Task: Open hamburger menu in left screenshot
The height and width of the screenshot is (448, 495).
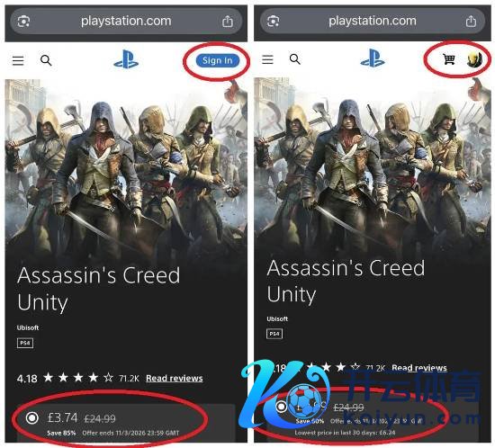Action: [x=18, y=60]
